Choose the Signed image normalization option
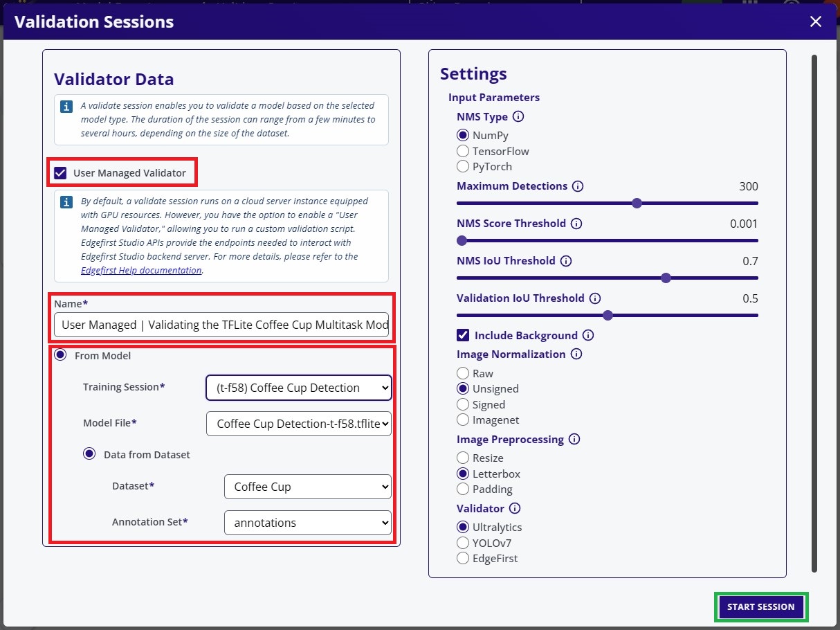840x630 pixels. (462, 404)
